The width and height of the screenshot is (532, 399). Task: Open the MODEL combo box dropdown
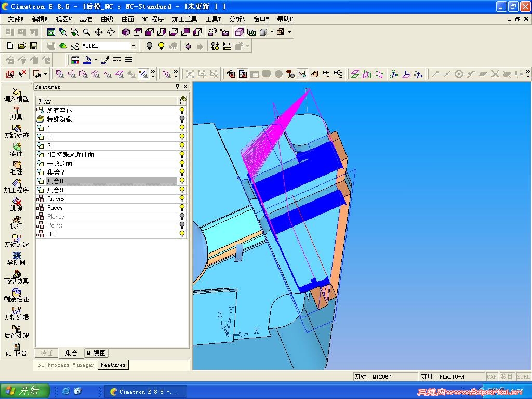(134, 46)
